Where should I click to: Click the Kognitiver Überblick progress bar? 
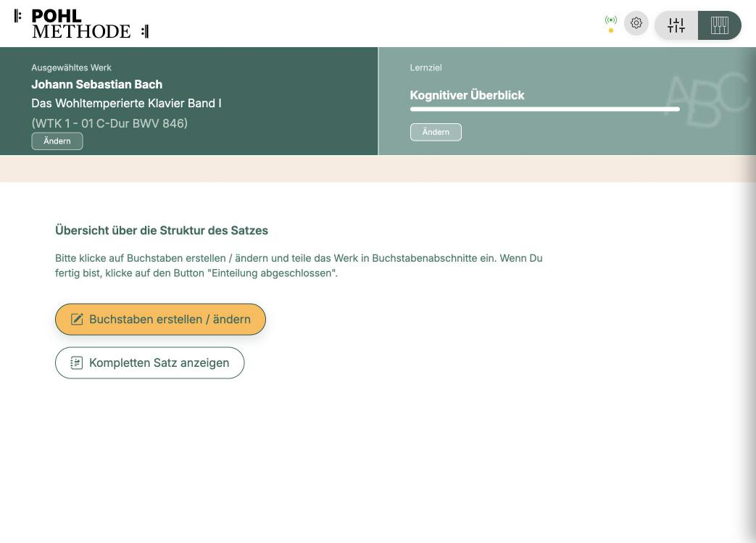[545, 109]
